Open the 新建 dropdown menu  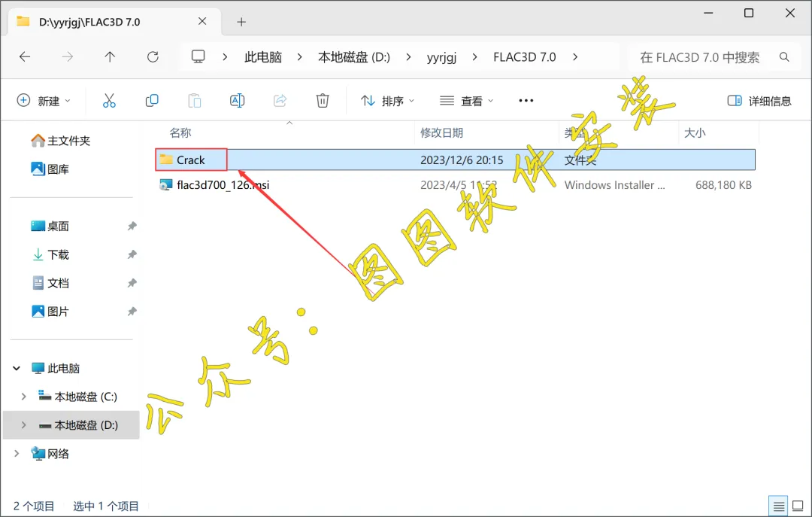(44, 101)
